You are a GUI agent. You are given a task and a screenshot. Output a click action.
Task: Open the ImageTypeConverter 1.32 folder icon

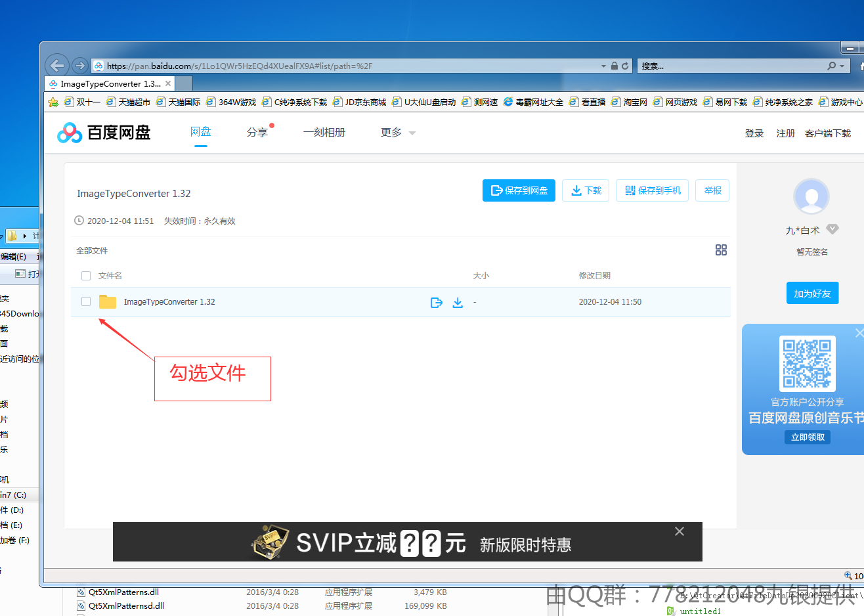click(107, 301)
